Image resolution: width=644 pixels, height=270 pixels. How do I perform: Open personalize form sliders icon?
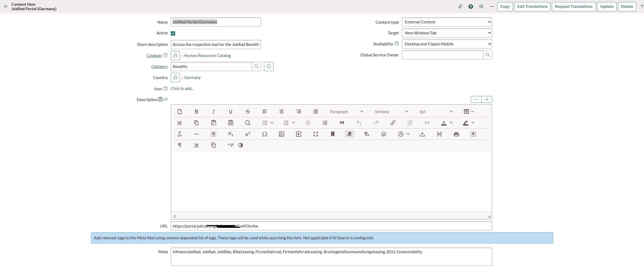click(481, 7)
